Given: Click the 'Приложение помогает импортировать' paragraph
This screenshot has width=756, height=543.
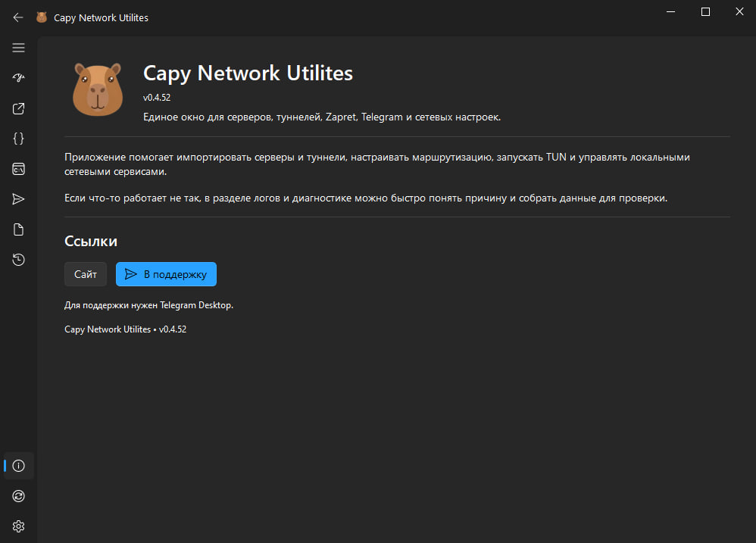Looking at the screenshot, I should pyautogui.click(x=377, y=164).
